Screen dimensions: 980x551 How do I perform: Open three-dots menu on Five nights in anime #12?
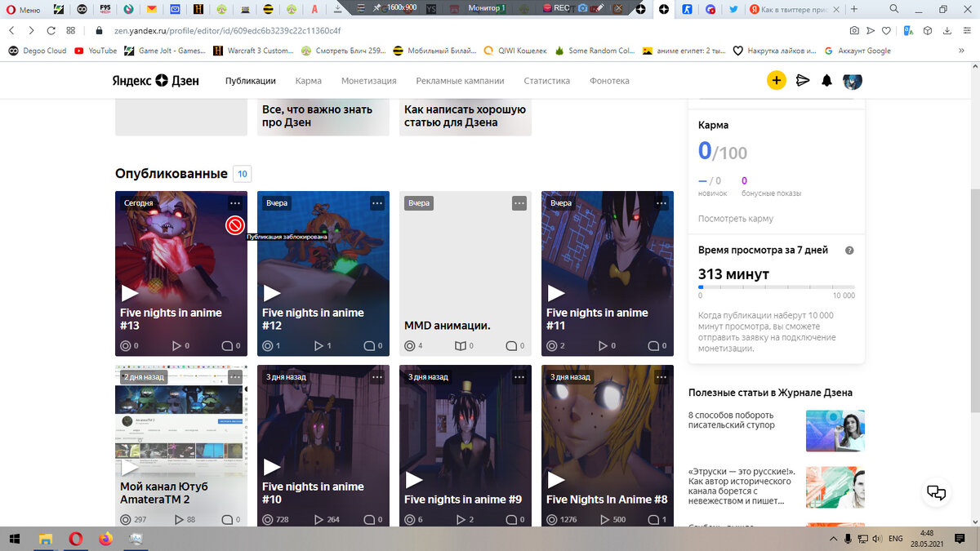click(377, 202)
